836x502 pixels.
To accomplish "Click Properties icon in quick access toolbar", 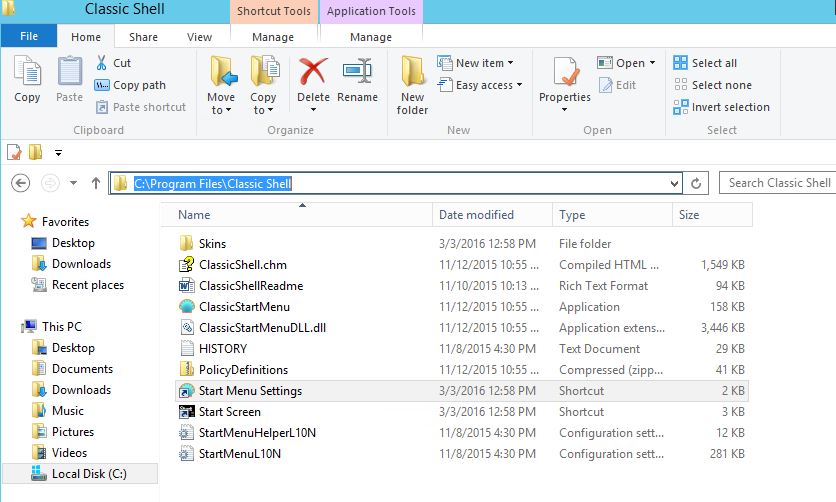I will (14, 152).
